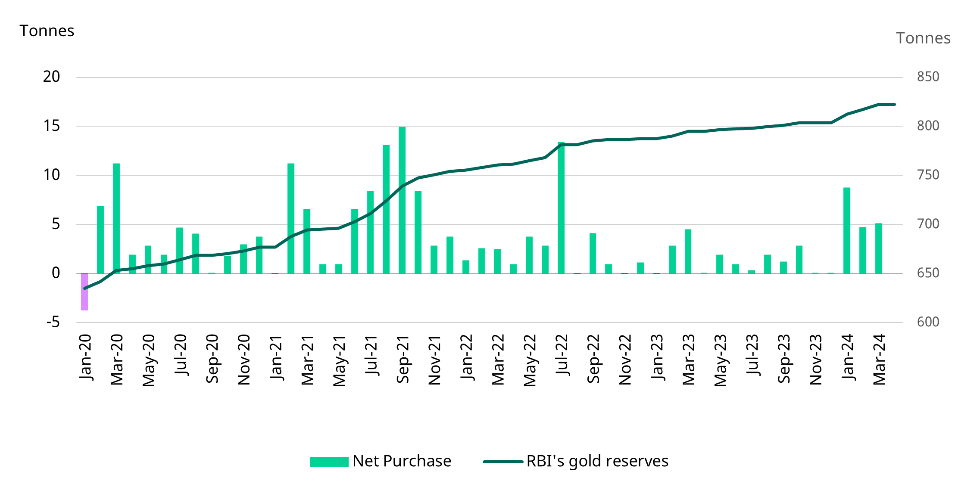Select the Mar-20 bar

click(115, 215)
